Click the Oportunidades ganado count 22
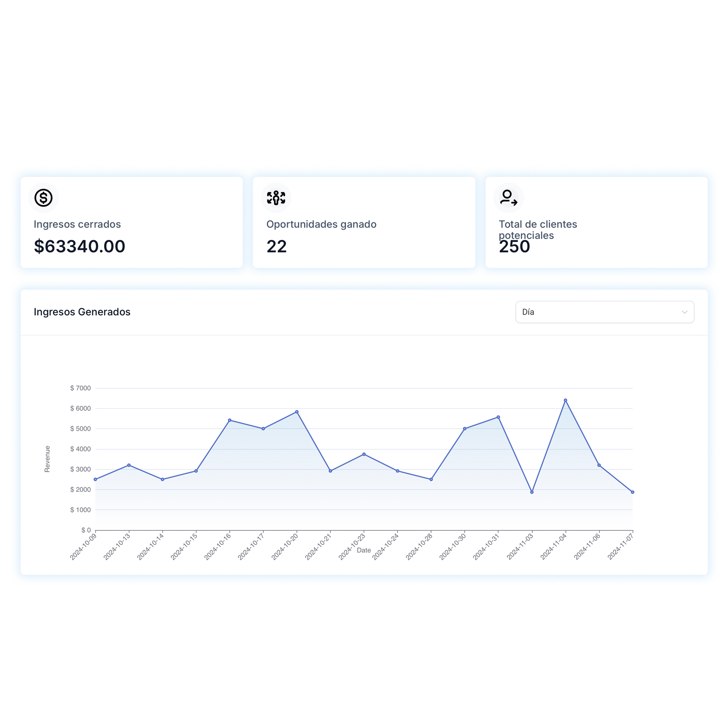The height and width of the screenshot is (728, 728). click(276, 246)
